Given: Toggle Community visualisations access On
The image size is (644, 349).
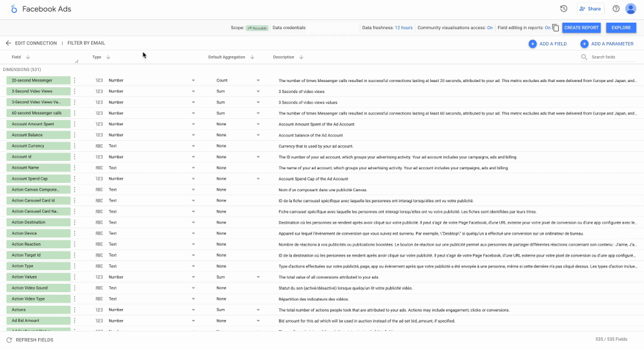Looking at the screenshot, I should click(x=490, y=28).
